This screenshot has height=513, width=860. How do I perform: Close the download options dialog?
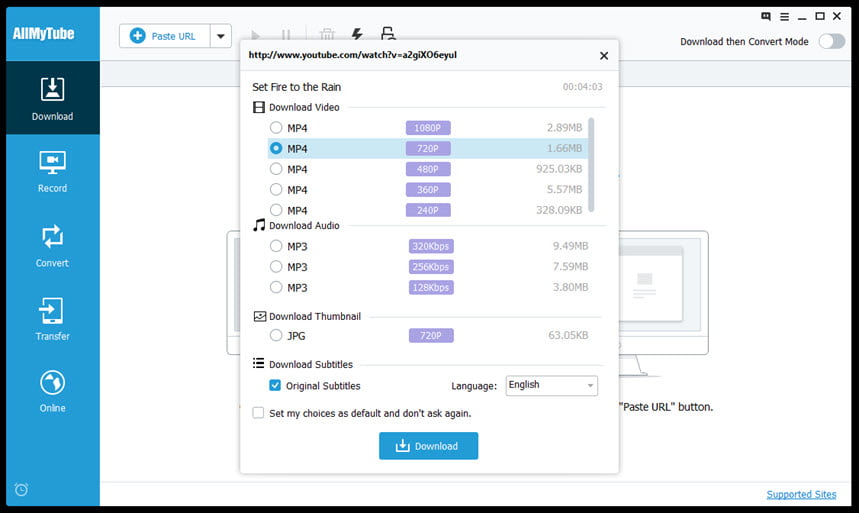pyautogui.click(x=604, y=55)
